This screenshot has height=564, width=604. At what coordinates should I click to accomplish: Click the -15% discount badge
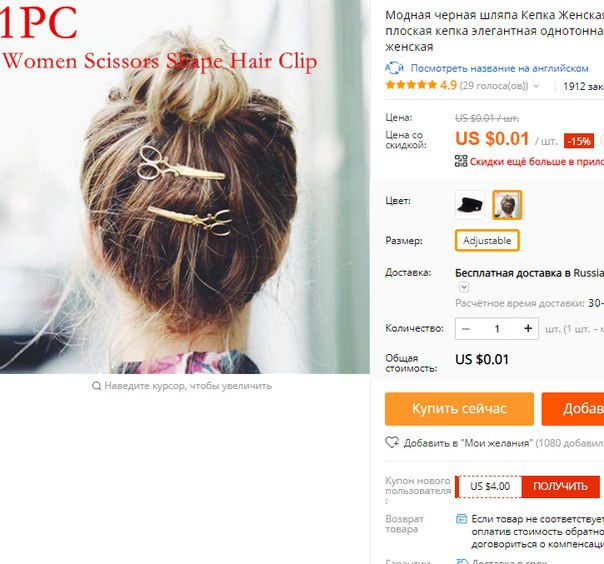(579, 141)
